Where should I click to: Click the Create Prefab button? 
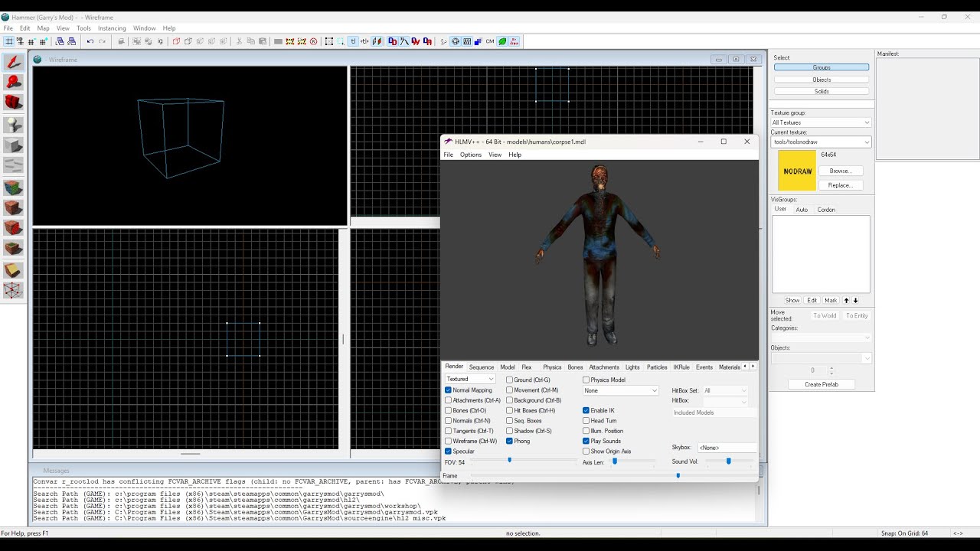[822, 384]
